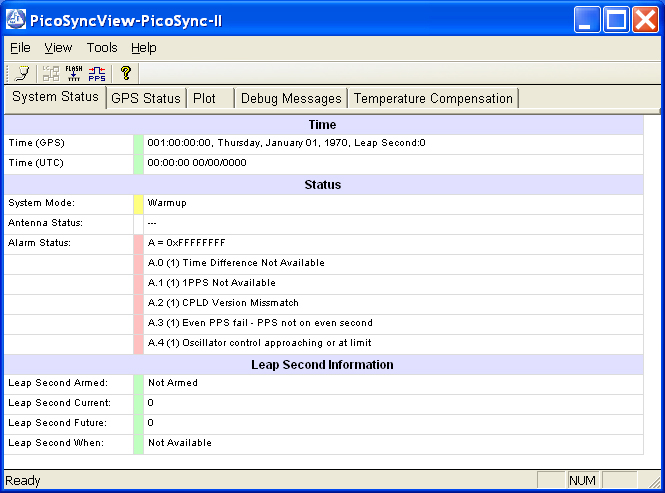Click the FLASH firmware download icon

(x=74, y=73)
